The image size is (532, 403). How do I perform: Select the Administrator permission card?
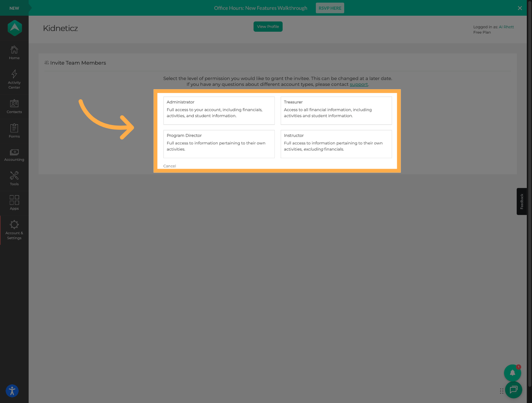[219, 110]
